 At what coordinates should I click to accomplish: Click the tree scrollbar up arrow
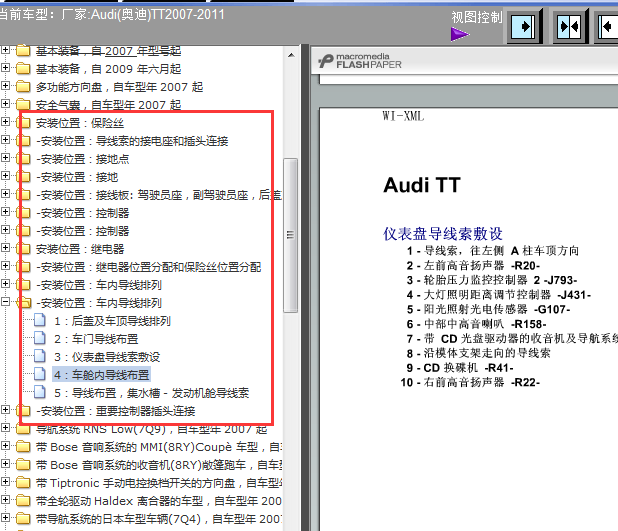coord(291,56)
